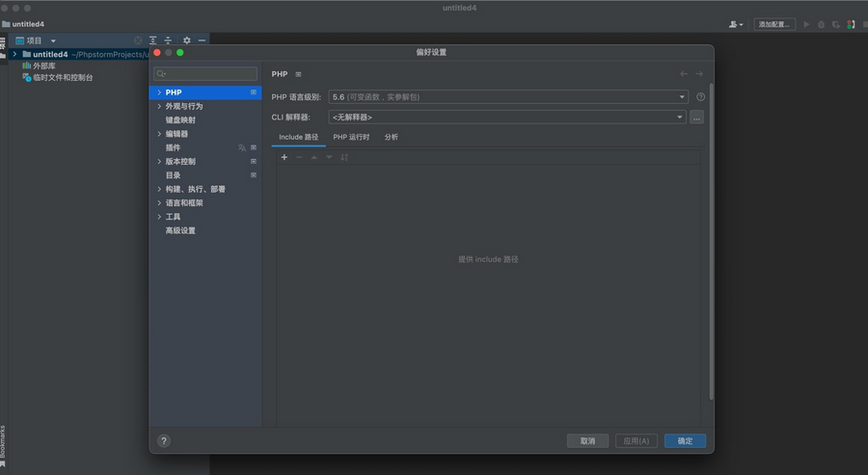Click the collapse all icon in project panel
The image size is (868, 475).
pyautogui.click(x=168, y=40)
